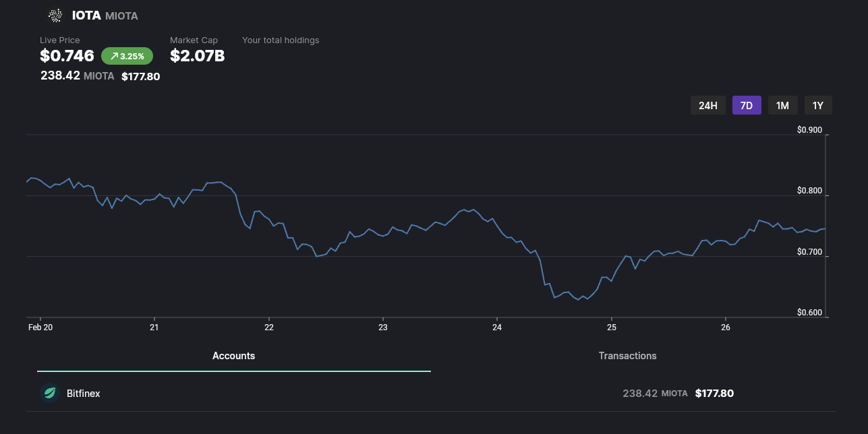Click the live price $0.746
The height and width of the screenshot is (434, 868).
(x=67, y=56)
